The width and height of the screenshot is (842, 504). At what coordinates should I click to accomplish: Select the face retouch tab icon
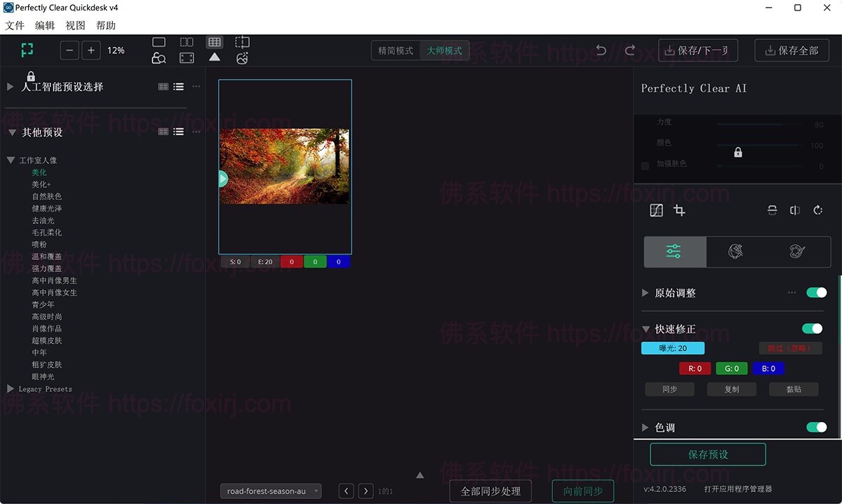(x=735, y=251)
